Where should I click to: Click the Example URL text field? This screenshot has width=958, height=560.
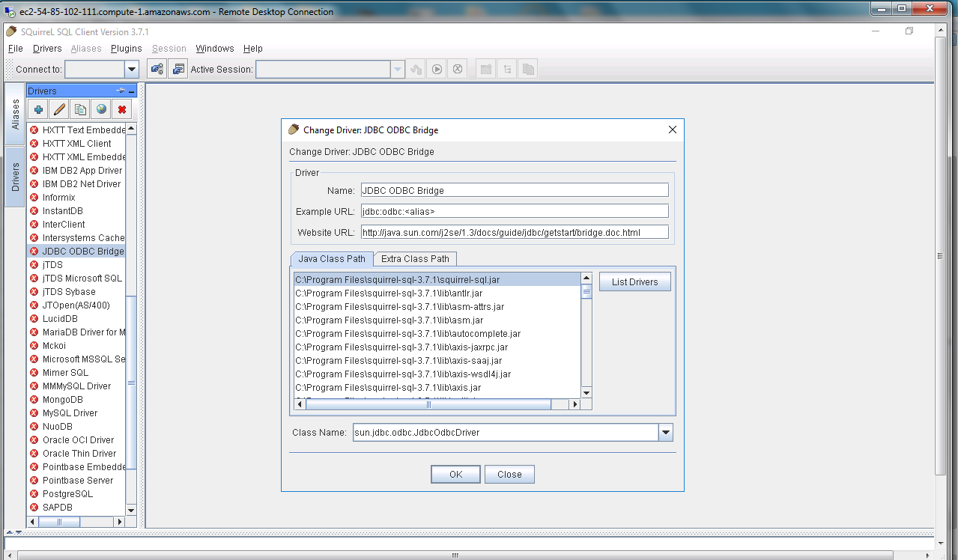click(x=514, y=211)
